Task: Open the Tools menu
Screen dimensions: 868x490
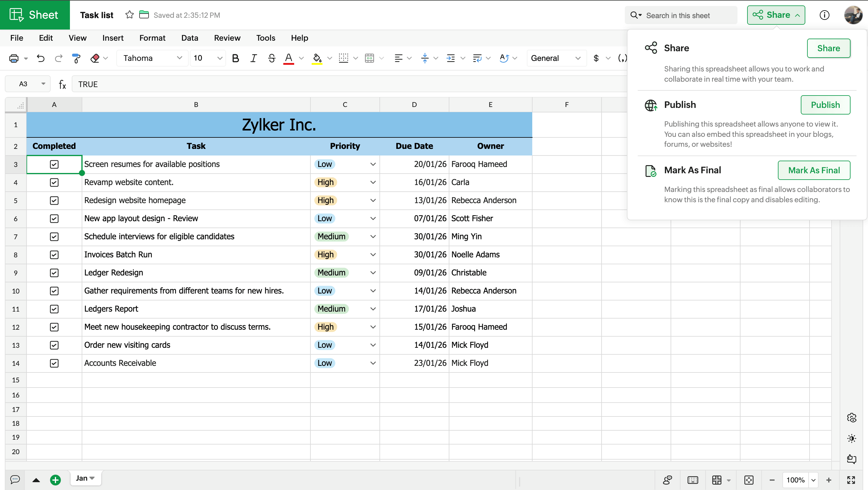Action: [x=266, y=38]
